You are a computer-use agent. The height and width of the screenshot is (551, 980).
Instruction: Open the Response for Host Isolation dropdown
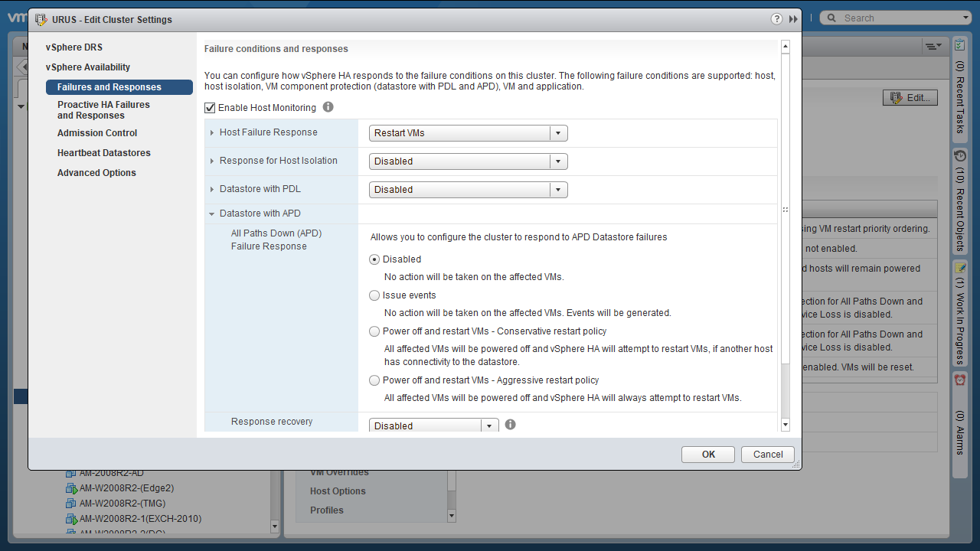point(468,161)
